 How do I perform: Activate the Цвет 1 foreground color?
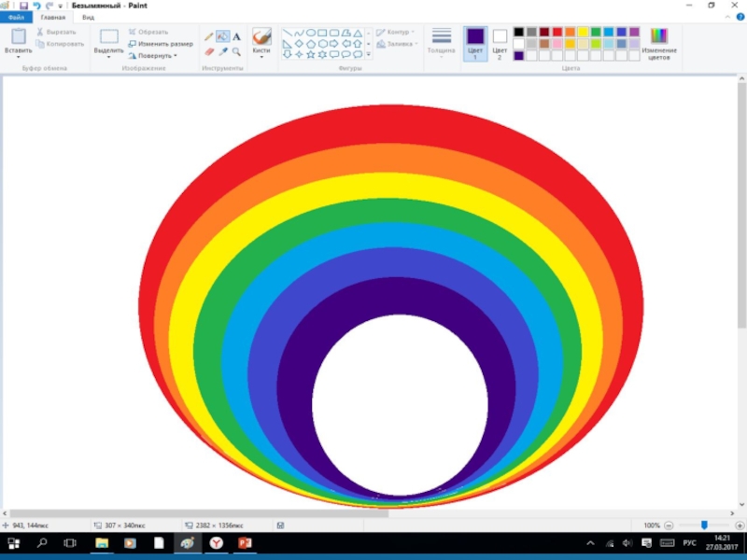pos(475,43)
